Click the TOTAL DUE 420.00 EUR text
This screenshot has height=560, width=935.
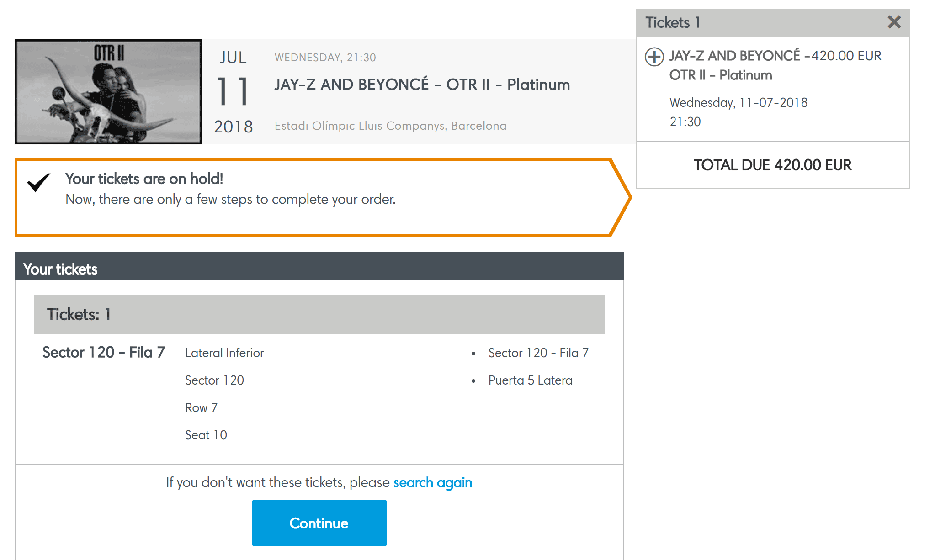(x=772, y=165)
